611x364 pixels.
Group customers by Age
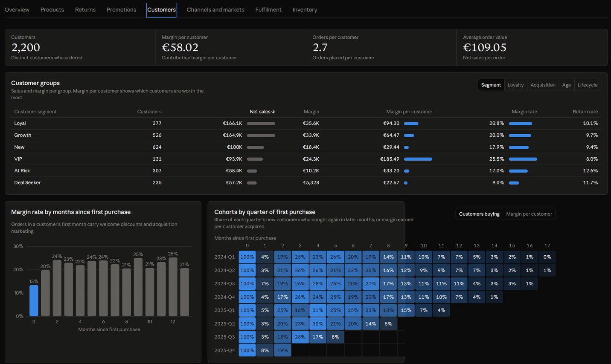pyautogui.click(x=566, y=85)
